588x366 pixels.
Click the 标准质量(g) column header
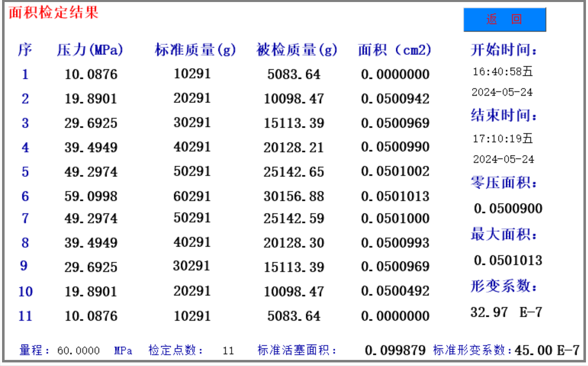pyautogui.click(x=195, y=50)
